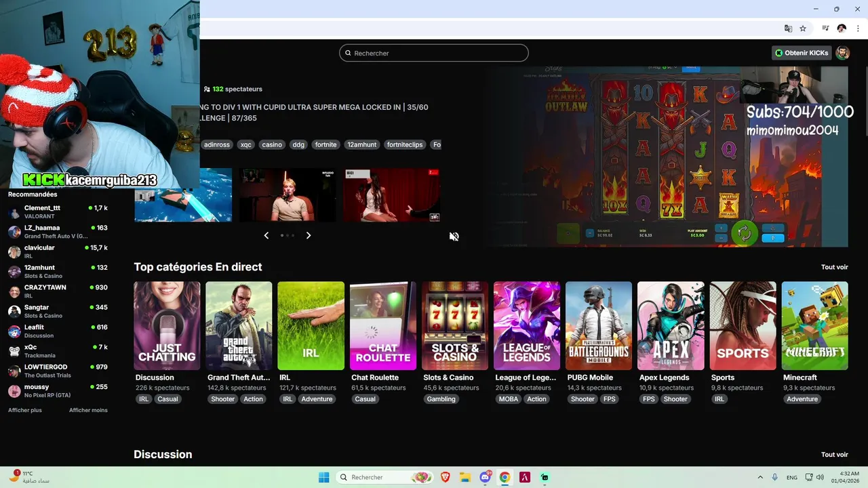Click the Gambling tag under Slots & Casino
The height and width of the screenshot is (488, 868).
(x=441, y=399)
